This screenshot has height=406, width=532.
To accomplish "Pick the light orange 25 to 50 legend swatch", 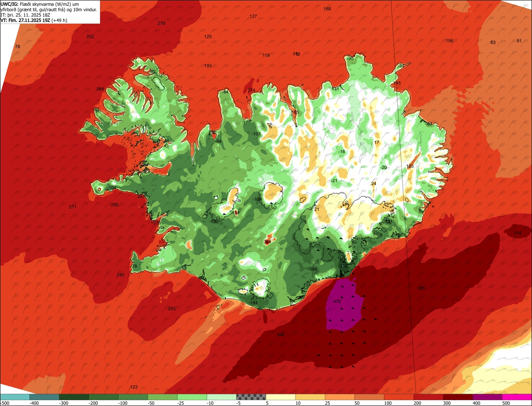I will [x=340, y=396].
